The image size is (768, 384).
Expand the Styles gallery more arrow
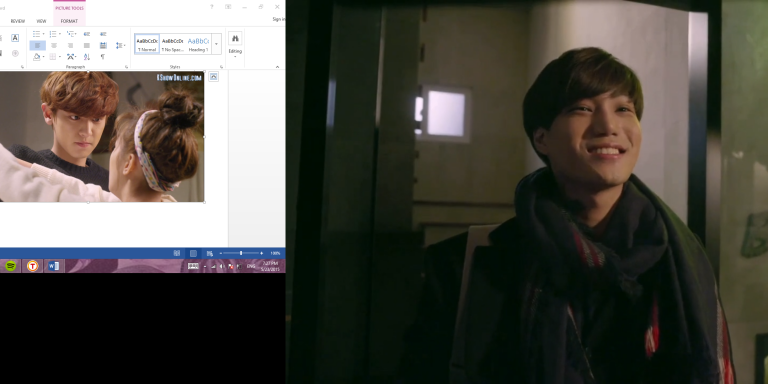pyautogui.click(x=216, y=44)
